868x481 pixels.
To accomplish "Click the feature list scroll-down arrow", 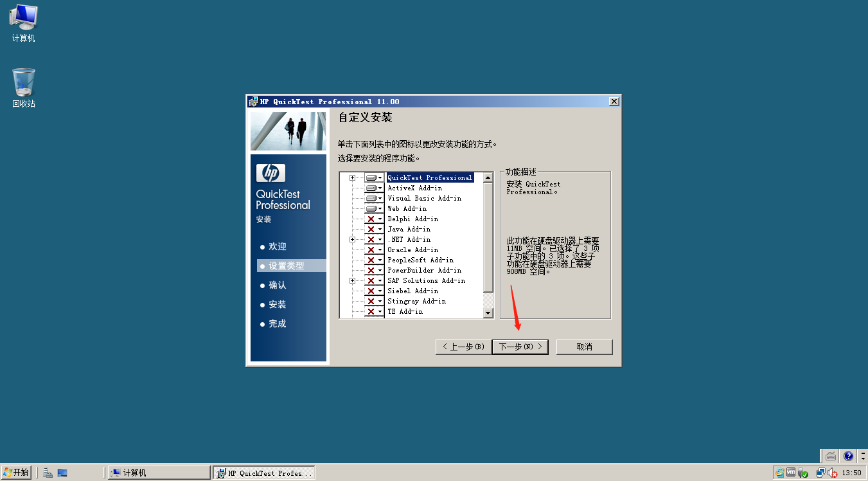I will (488, 313).
